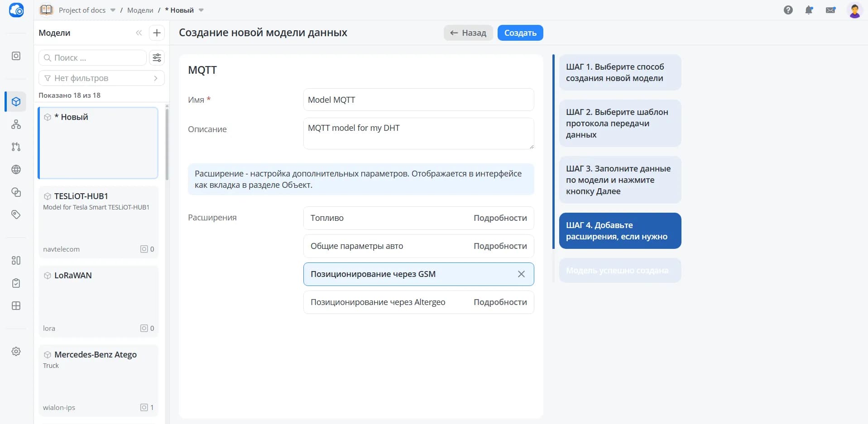Click the plus icon to add model
This screenshot has height=424, width=868.
[157, 33]
